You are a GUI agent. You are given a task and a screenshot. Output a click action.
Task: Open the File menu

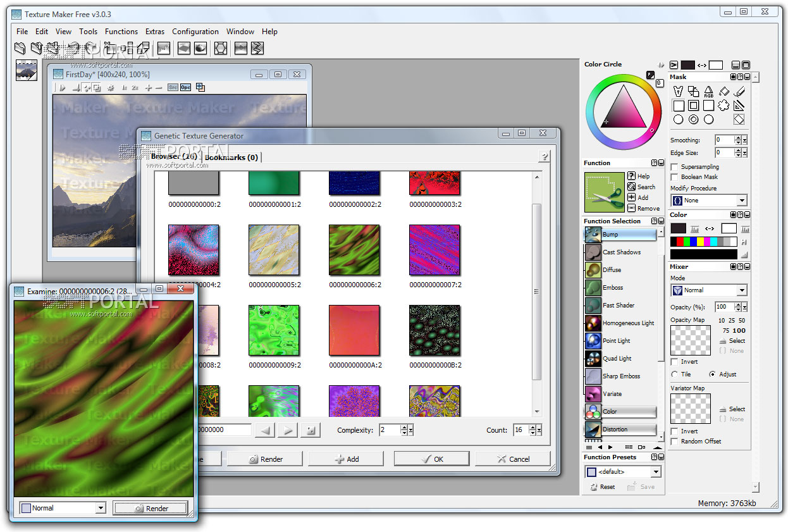(22, 32)
